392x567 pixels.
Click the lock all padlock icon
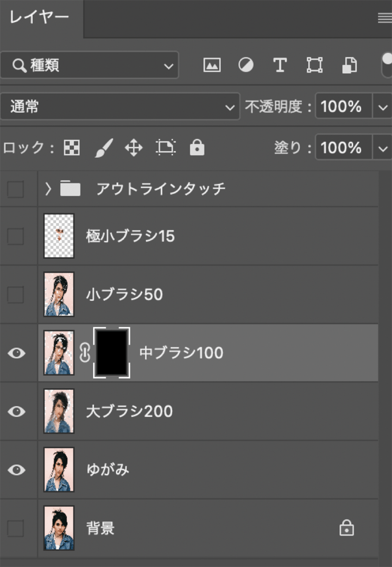point(197,148)
